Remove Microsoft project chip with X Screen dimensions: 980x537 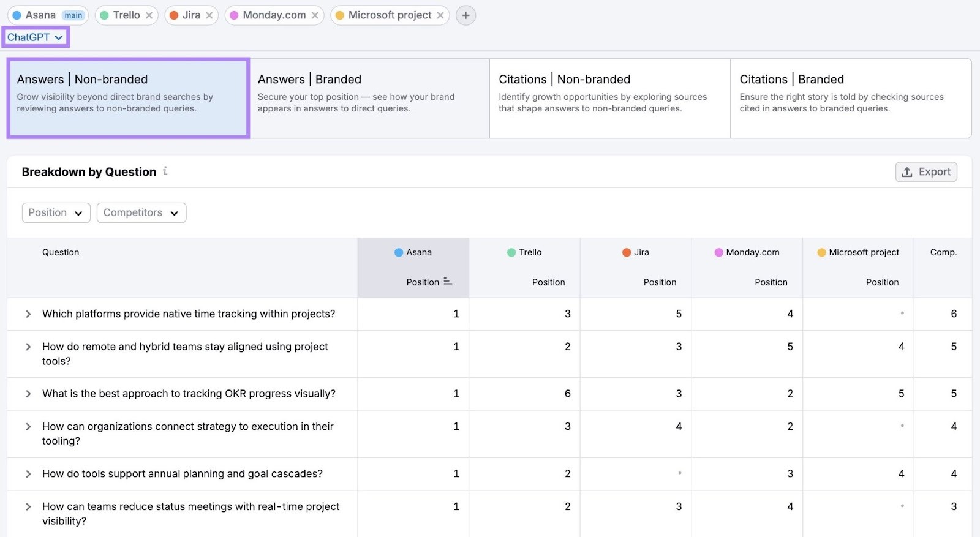(440, 15)
